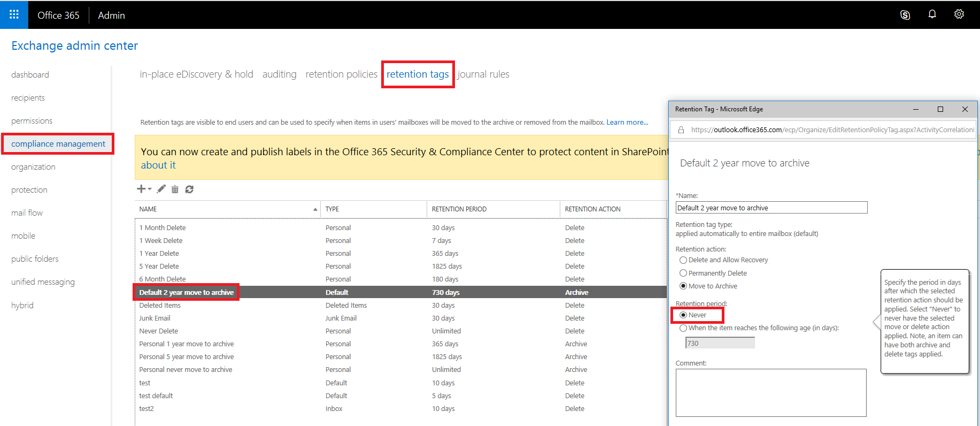Click the Name input field
Viewport: 980px width, 426px height.
point(771,208)
